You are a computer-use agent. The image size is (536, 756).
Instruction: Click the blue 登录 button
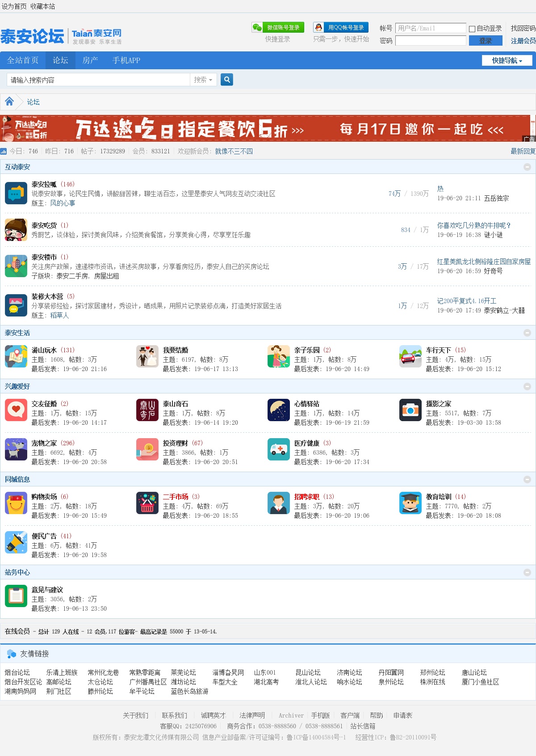[x=485, y=41]
